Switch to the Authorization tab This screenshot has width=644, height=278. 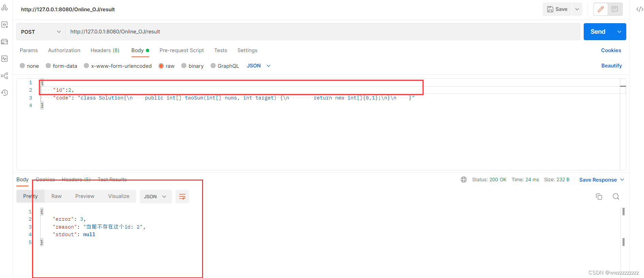point(64,50)
